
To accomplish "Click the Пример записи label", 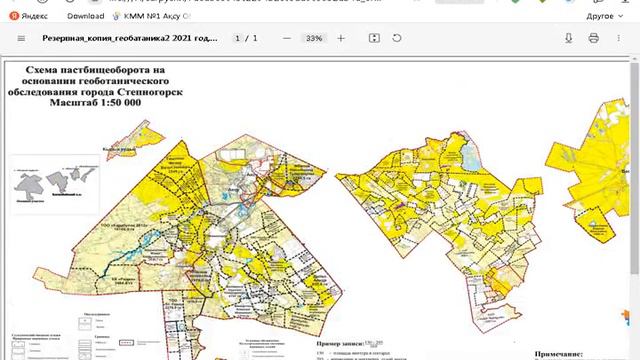I will click(x=340, y=344).
